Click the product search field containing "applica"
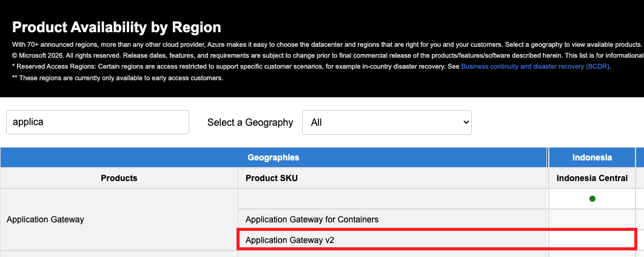The width and height of the screenshot is (644, 257). click(x=98, y=122)
